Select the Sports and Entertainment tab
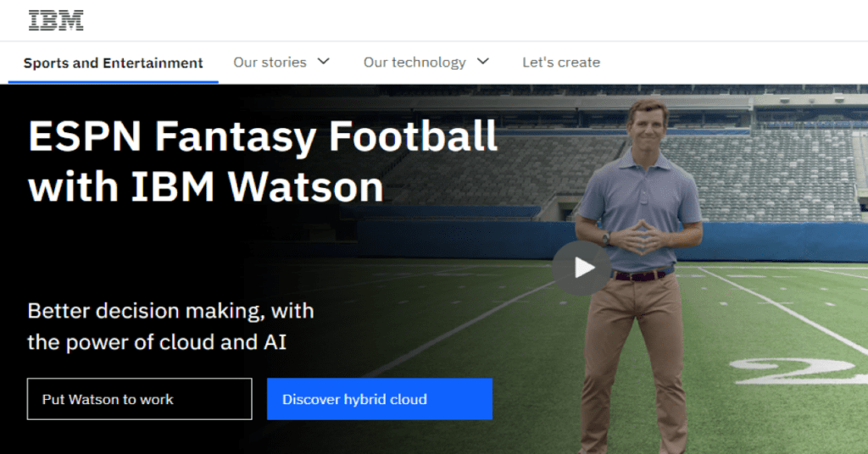 click(x=113, y=63)
